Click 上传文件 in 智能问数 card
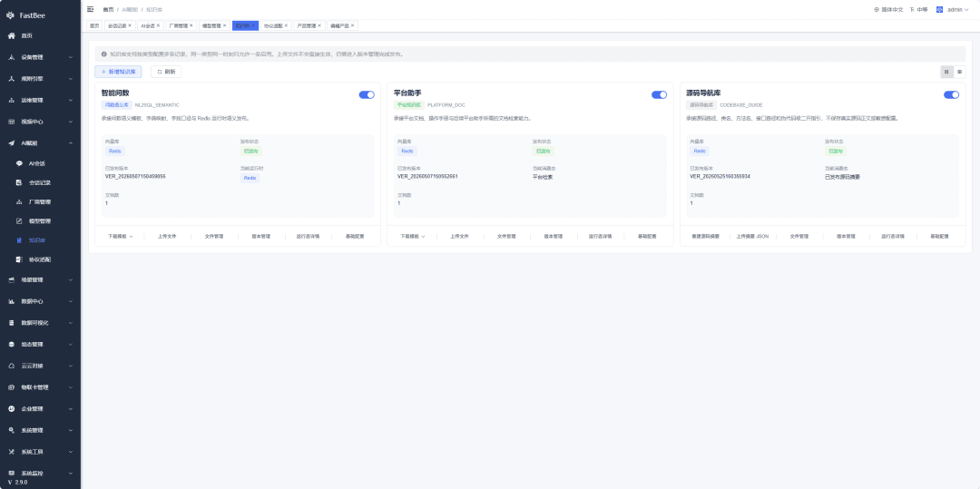 (x=167, y=237)
